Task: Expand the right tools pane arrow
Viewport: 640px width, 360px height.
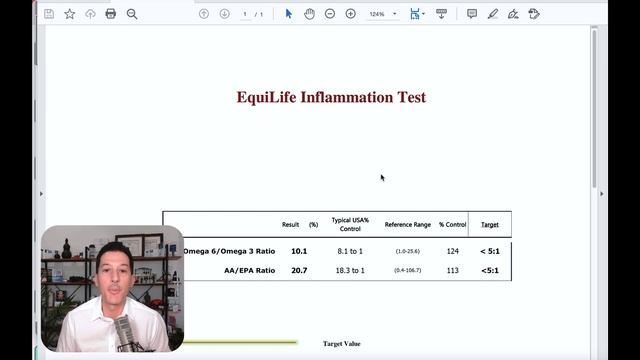Action: click(x=602, y=194)
